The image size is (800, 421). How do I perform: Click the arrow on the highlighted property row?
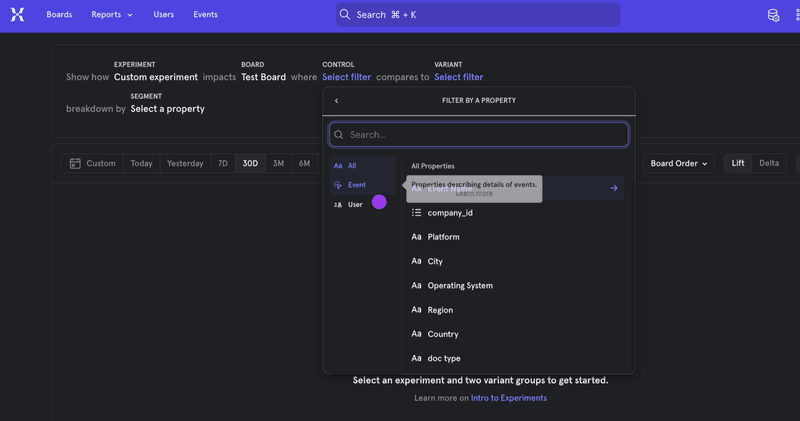(613, 188)
